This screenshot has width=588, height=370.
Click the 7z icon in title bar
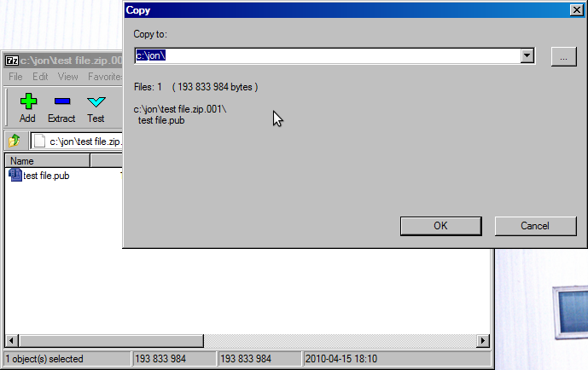tap(12, 61)
